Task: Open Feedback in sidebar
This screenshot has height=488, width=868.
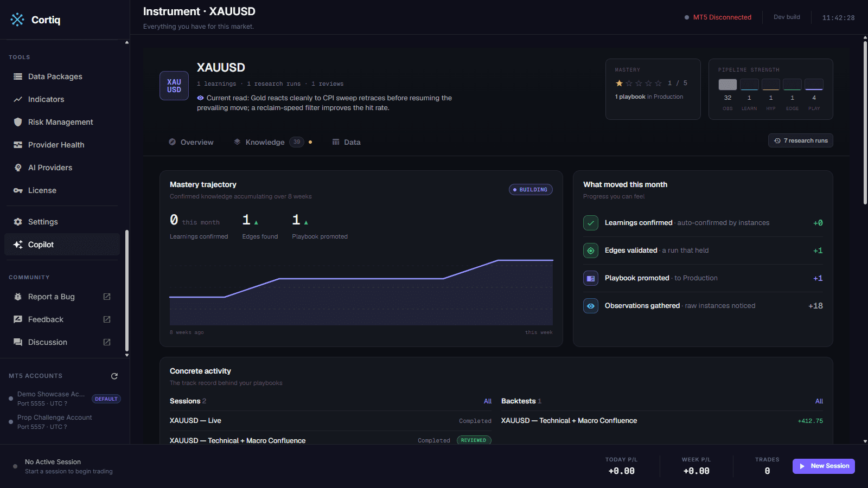Action: click(x=62, y=319)
